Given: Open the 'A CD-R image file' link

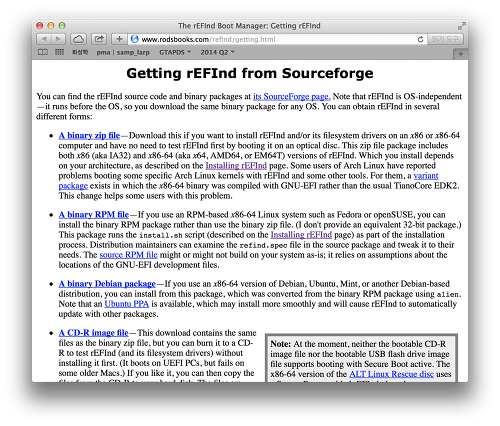Looking at the screenshot, I should [x=93, y=333].
